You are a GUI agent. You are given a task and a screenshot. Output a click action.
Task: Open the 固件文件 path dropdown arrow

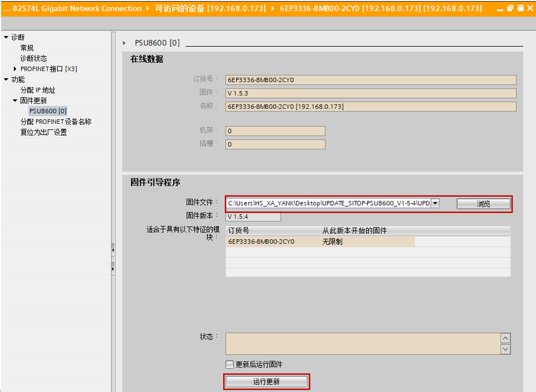point(435,203)
